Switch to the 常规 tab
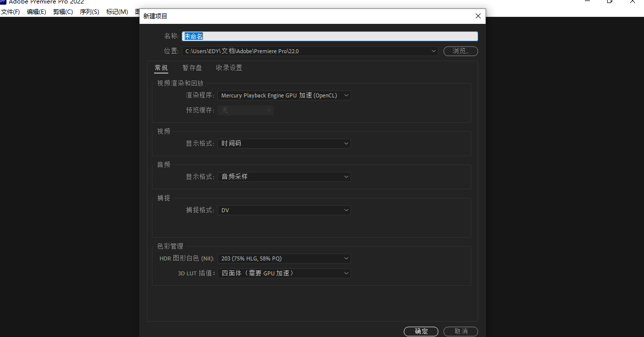The height and width of the screenshot is (337, 644). pyautogui.click(x=161, y=68)
